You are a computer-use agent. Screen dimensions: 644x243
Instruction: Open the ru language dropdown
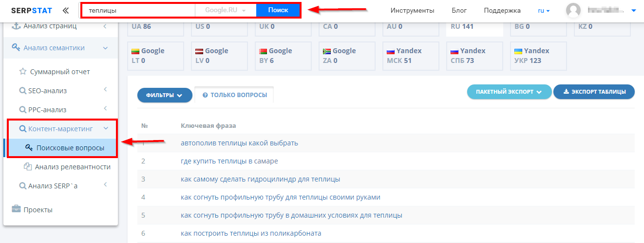(x=544, y=10)
